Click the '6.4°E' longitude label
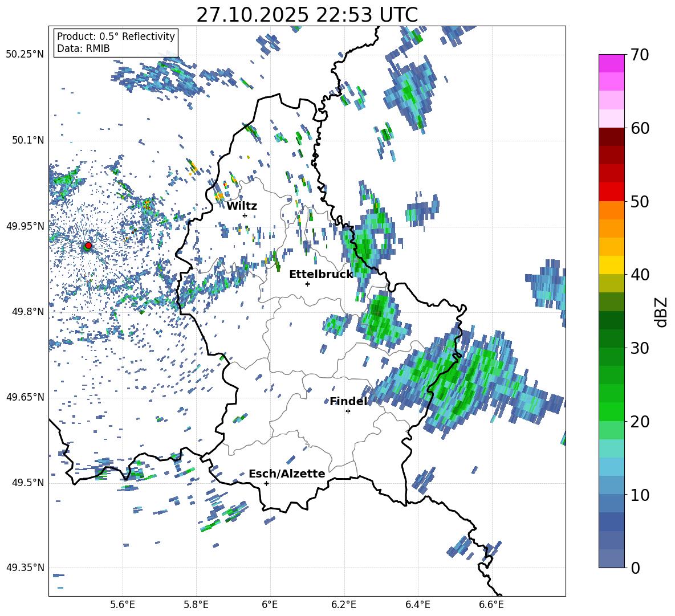675x616 pixels. (x=417, y=605)
